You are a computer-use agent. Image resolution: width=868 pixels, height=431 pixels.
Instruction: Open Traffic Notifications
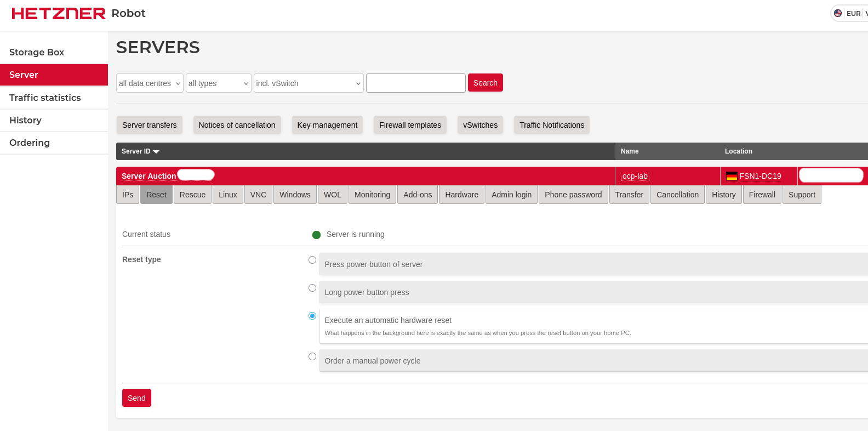pyautogui.click(x=552, y=125)
